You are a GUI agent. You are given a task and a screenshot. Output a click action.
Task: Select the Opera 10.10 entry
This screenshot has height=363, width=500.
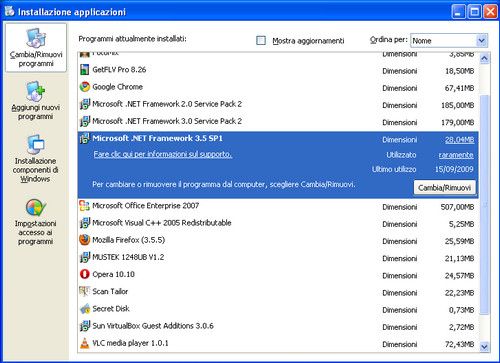[278, 275]
